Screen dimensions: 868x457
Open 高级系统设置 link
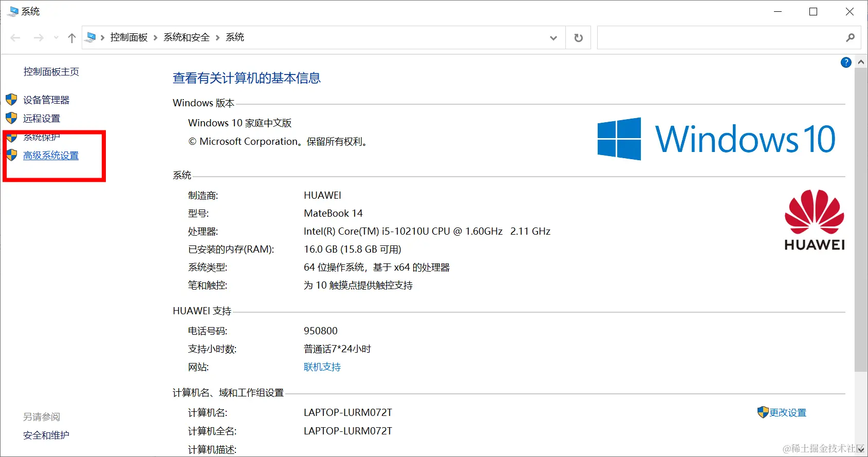pos(51,155)
